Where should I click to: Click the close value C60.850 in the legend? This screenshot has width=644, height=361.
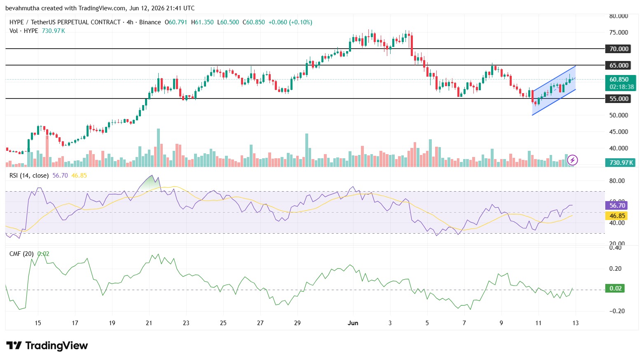click(x=254, y=22)
